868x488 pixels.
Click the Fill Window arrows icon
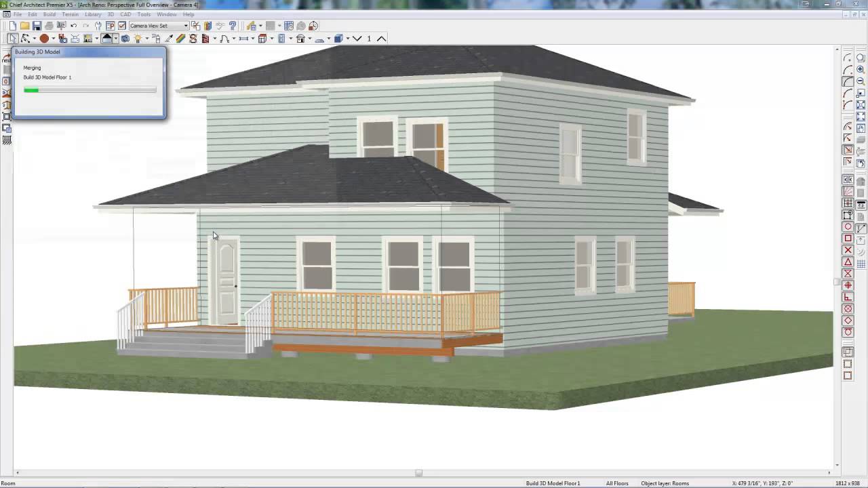[861, 105]
